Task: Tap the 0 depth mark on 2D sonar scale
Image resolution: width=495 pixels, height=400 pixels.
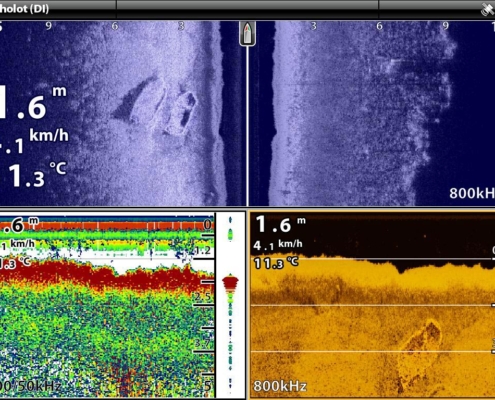Action: (x=207, y=225)
